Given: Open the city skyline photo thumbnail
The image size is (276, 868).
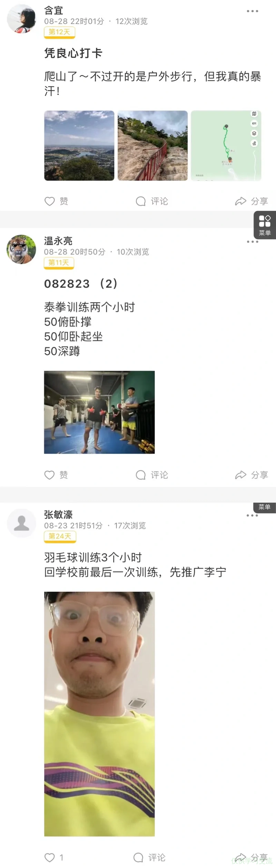Looking at the screenshot, I should point(79,145).
